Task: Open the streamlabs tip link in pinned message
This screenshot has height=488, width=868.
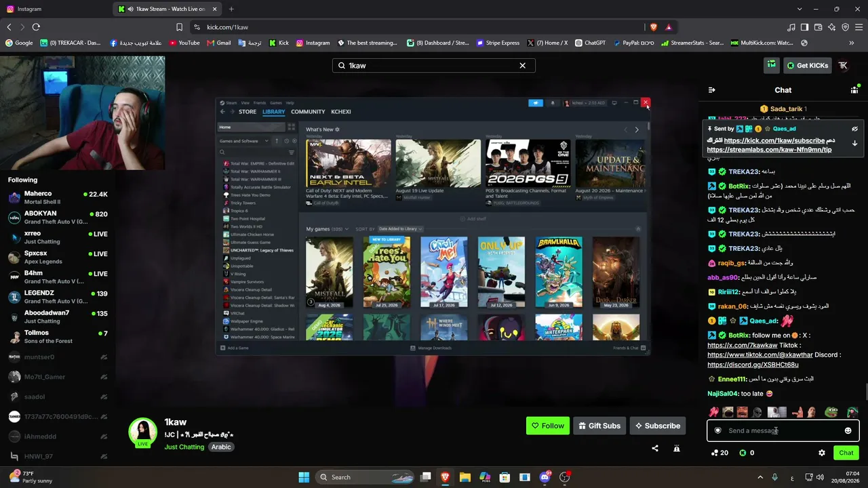Action: [x=769, y=150]
